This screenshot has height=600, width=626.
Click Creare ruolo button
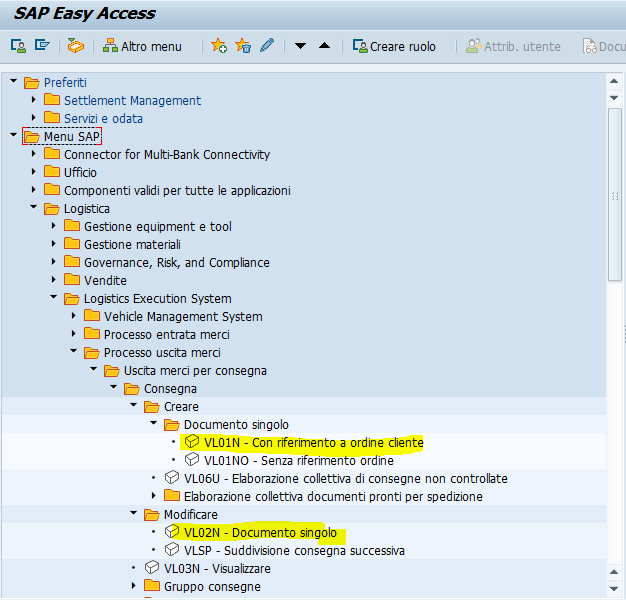[x=394, y=46]
